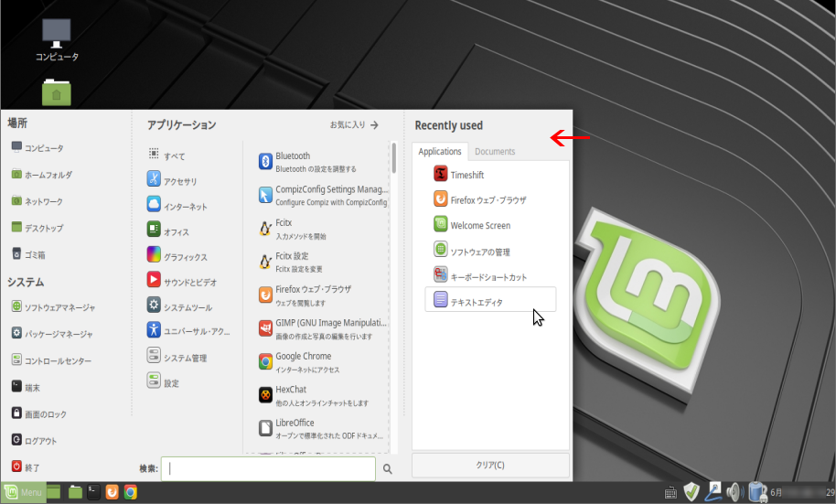Screen dimensions: 836x504
Task: Launch Firefox from the applications list
Action: 322,295
